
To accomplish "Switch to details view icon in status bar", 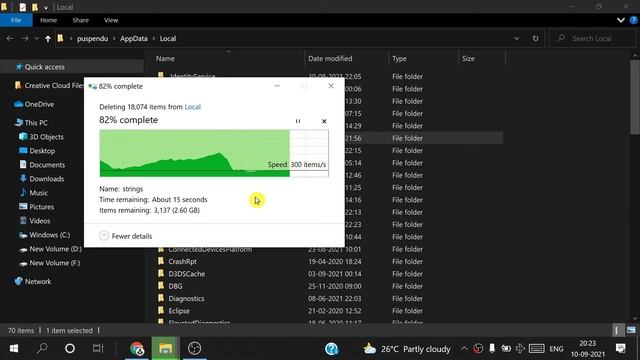I will (616, 330).
